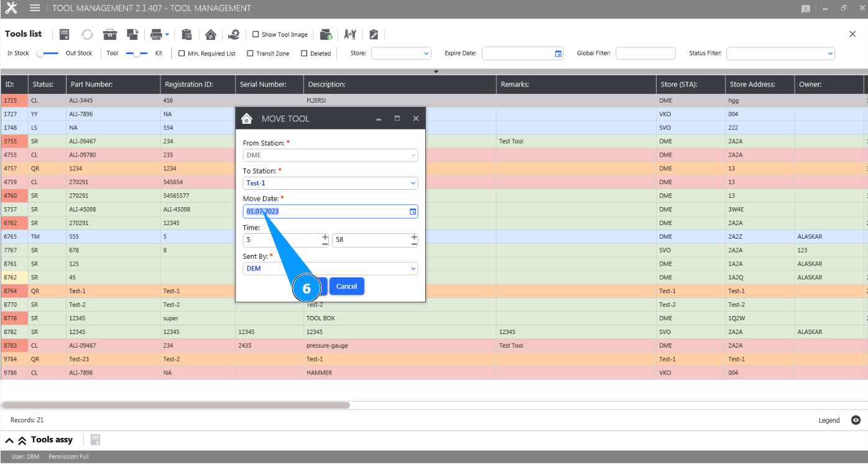The width and height of the screenshot is (868, 464).
Task: Click the Legend eye icon
Action: click(856, 420)
